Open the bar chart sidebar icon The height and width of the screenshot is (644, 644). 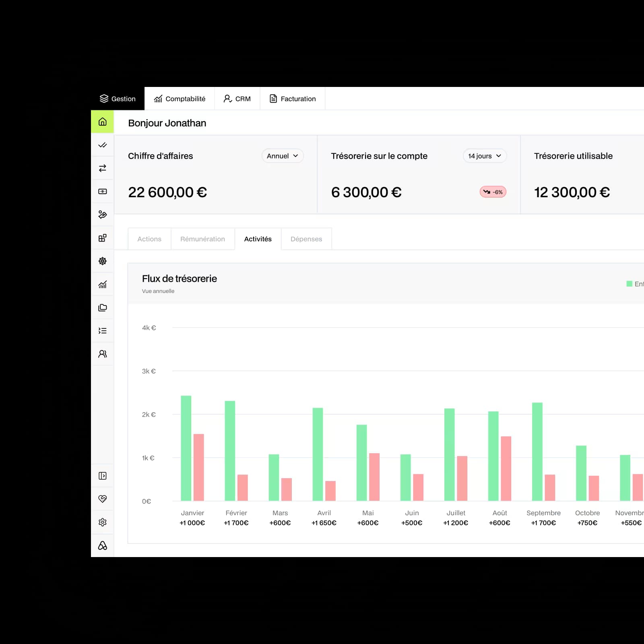103,285
